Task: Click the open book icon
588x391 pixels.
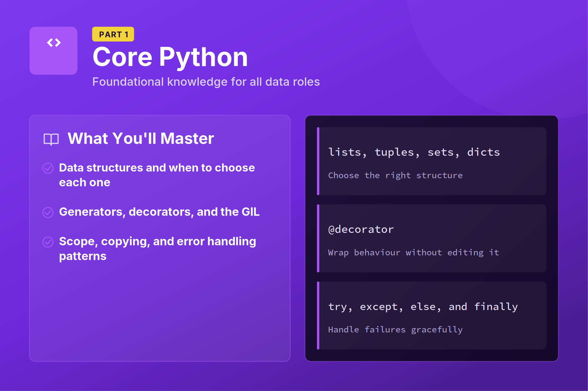Action: click(51, 139)
